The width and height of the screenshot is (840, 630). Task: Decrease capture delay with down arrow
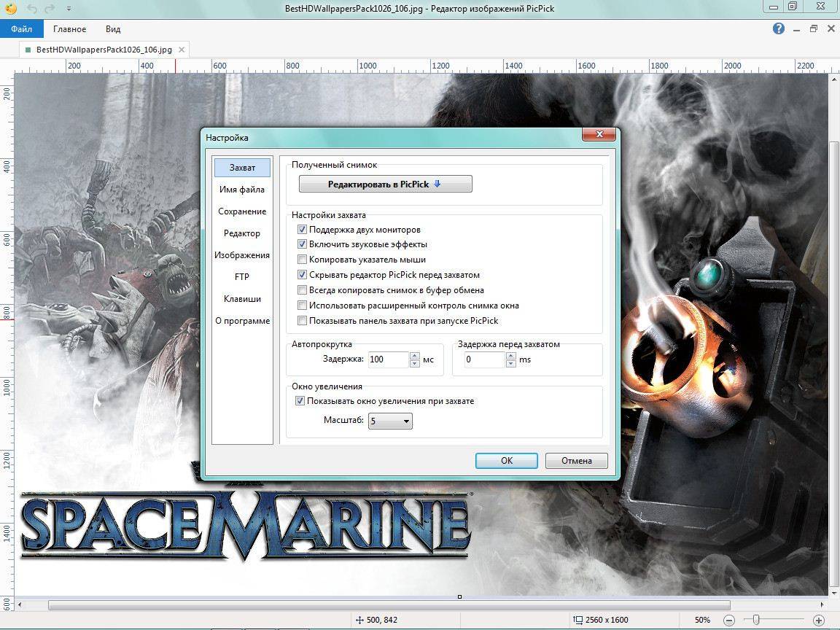pyautogui.click(x=511, y=364)
